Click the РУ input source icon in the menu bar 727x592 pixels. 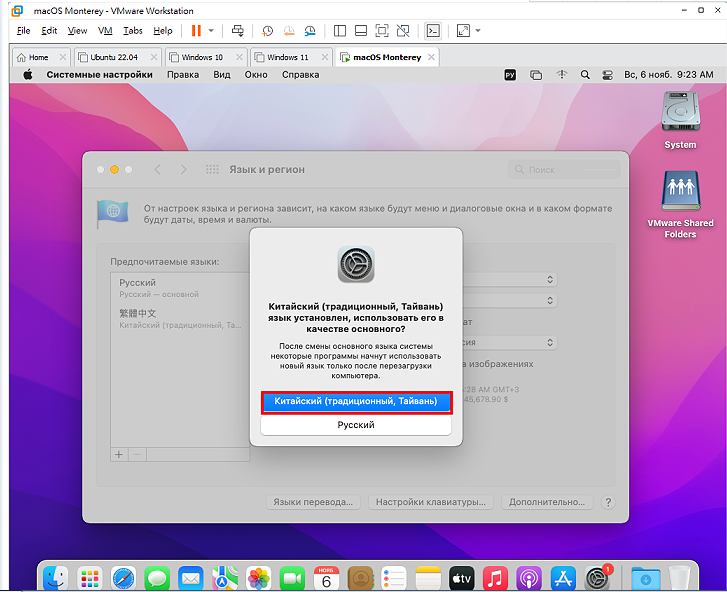click(510, 75)
